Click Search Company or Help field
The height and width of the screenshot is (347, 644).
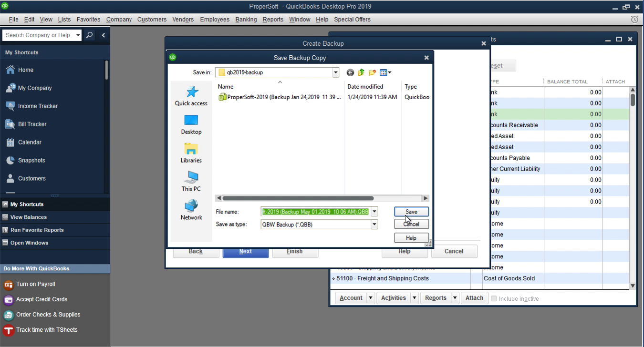pyautogui.click(x=38, y=35)
